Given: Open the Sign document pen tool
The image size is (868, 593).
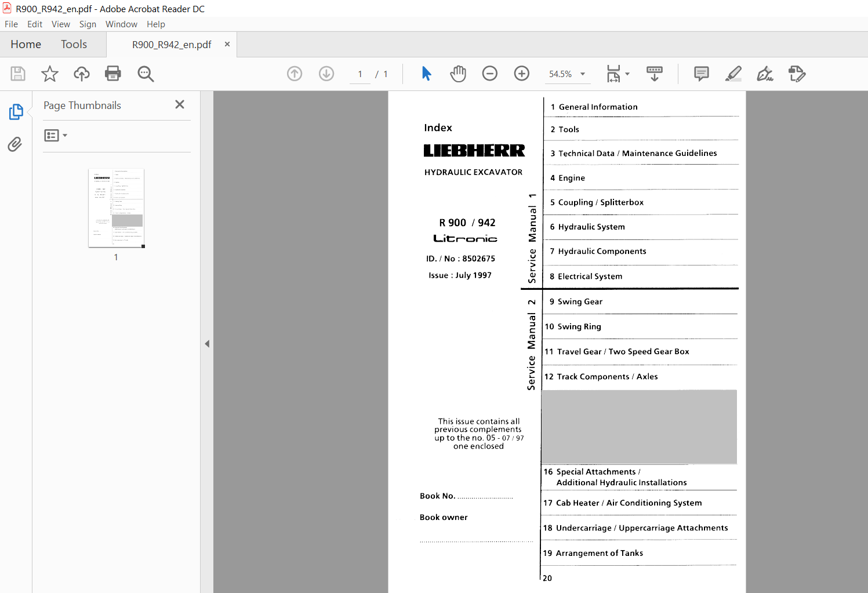Looking at the screenshot, I should [765, 74].
